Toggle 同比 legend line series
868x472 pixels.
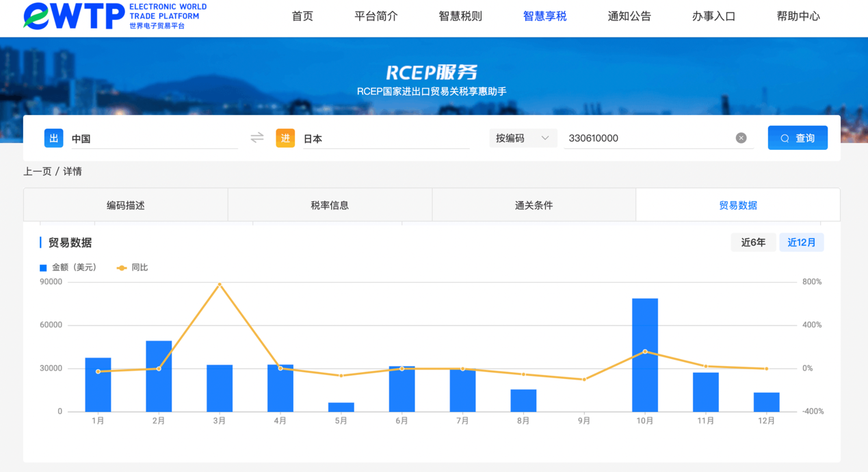pos(133,267)
